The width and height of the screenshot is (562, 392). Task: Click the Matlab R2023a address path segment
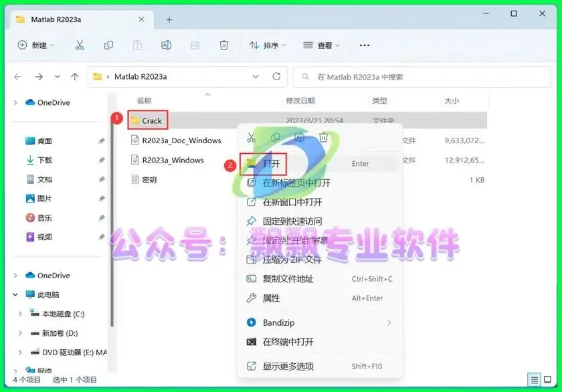click(x=140, y=77)
